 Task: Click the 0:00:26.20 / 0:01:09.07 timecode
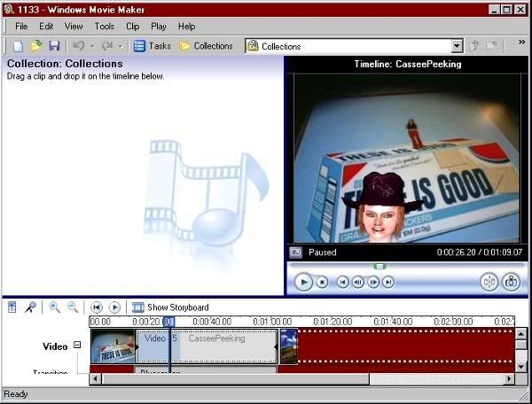[x=480, y=252]
